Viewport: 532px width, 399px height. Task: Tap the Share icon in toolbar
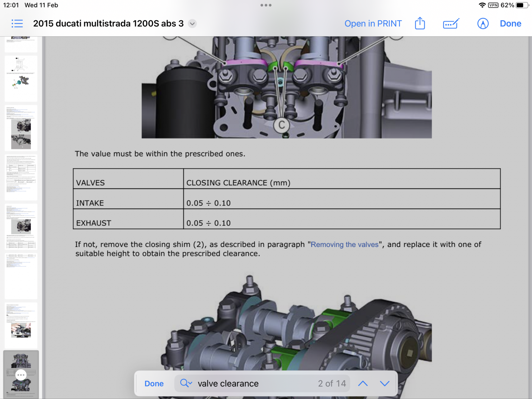coord(420,24)
